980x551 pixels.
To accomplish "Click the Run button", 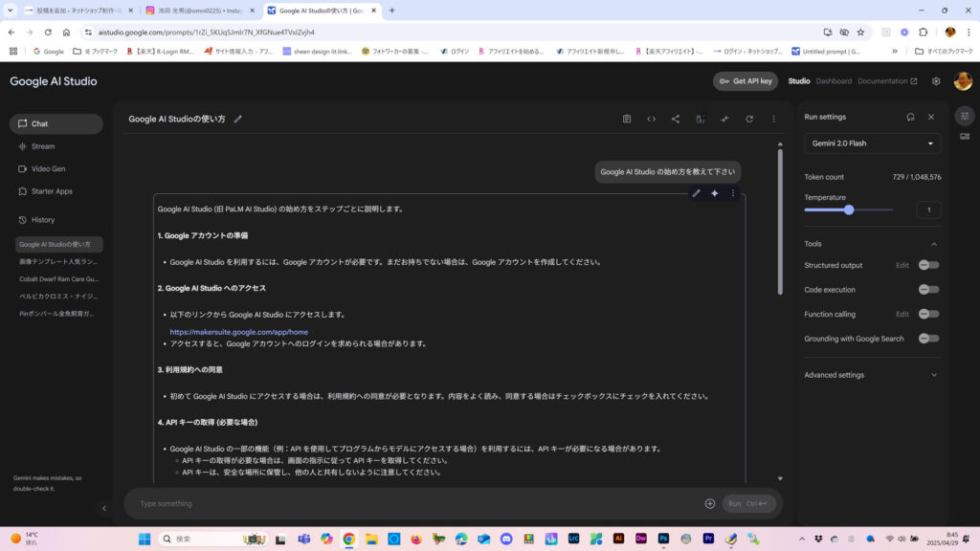I will [x=748, y=503].
